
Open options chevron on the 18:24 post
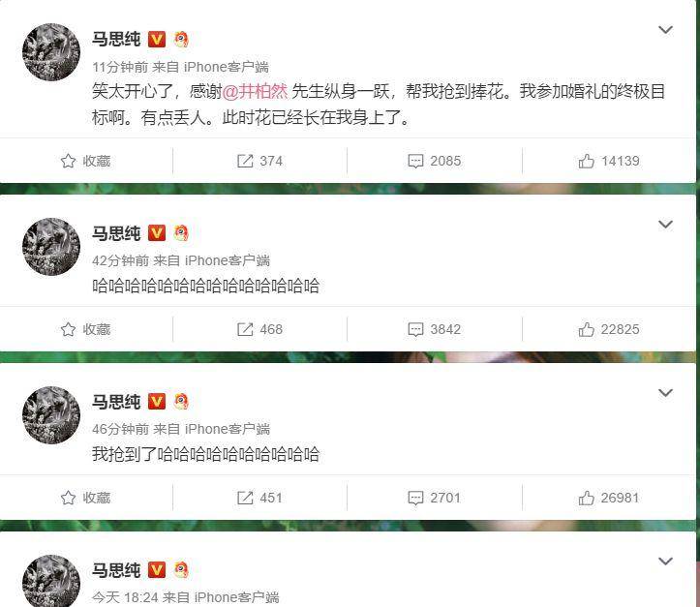(665, 561)
